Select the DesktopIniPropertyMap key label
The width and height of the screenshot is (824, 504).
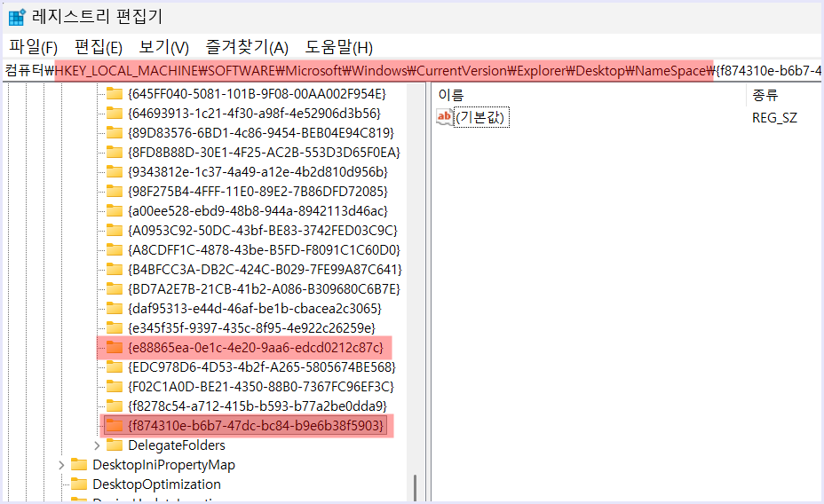[163, 465]
